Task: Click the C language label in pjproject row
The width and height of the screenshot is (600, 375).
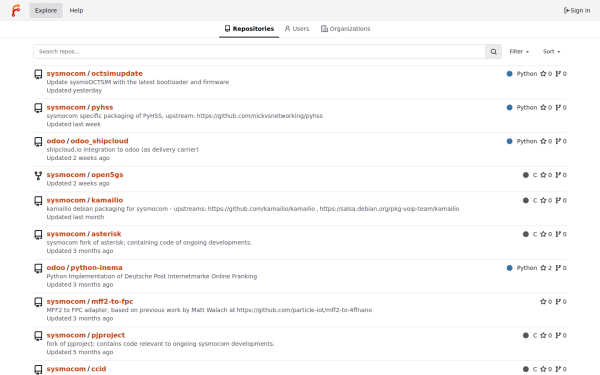Action: coord(535,335)
